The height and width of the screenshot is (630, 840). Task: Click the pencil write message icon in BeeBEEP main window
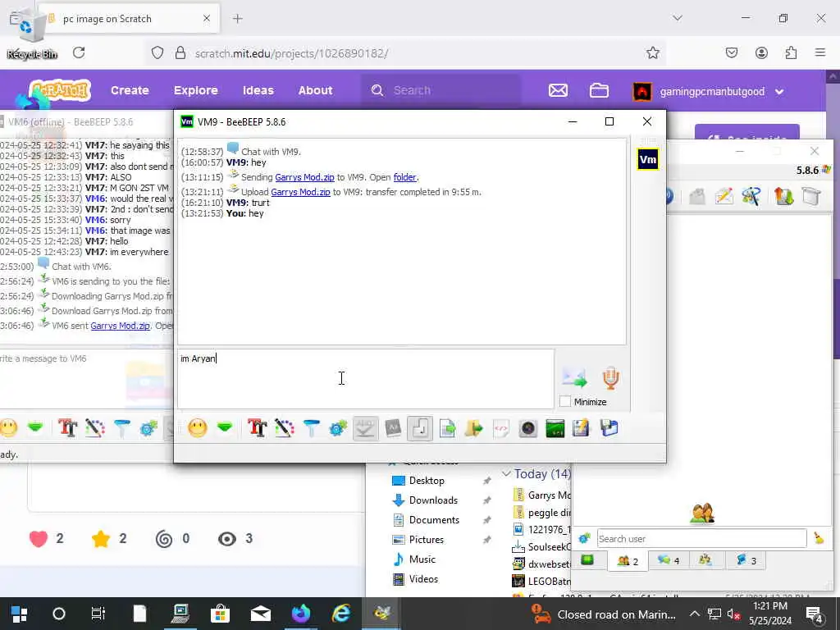(724, 196)
